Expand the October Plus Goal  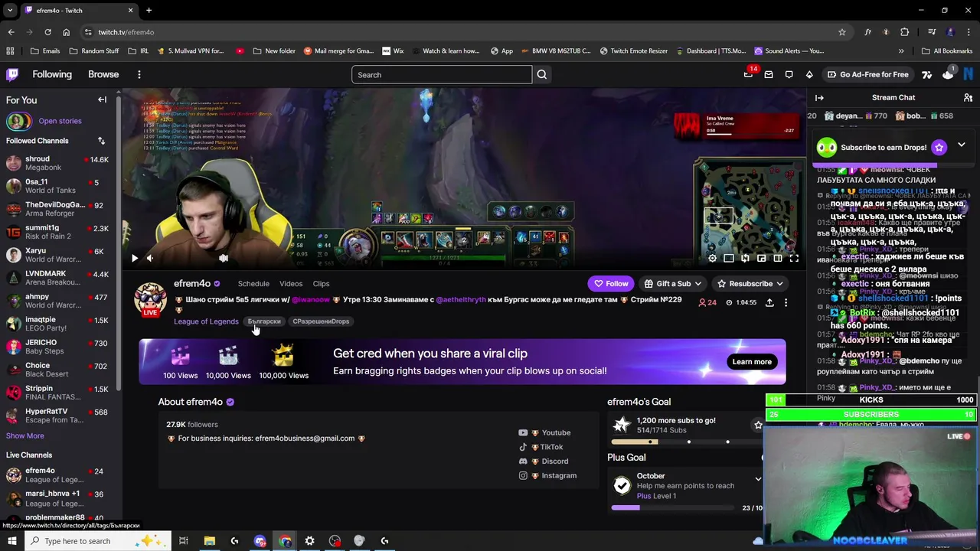coord(758,479)
